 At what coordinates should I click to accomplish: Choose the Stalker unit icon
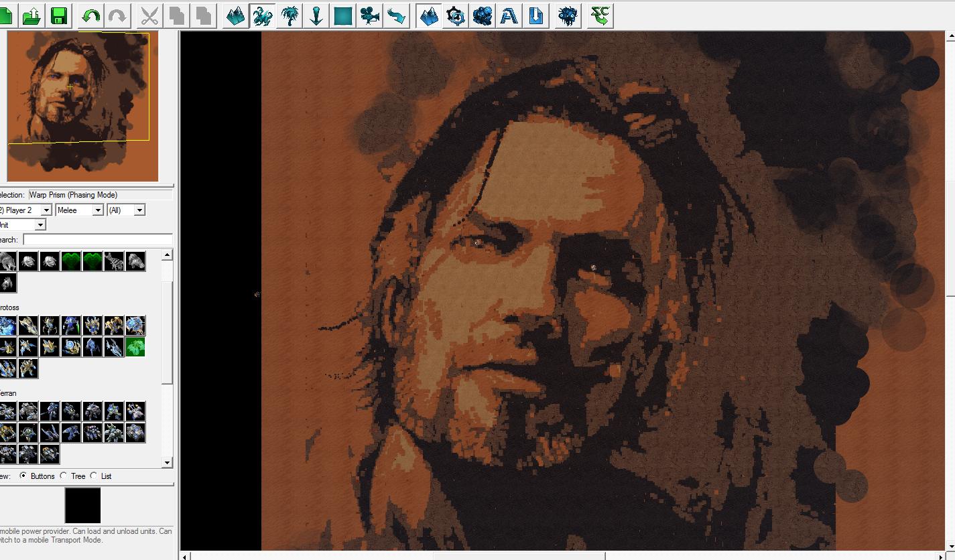tap(92, 347)
